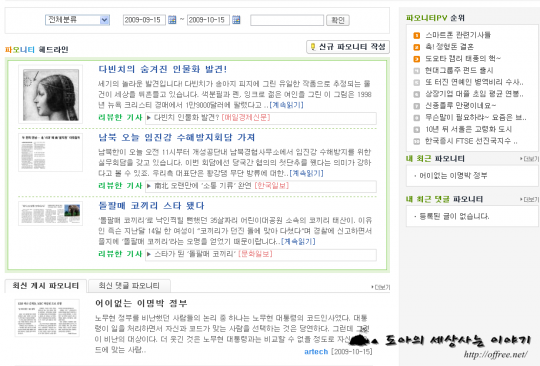Click the rank 10 badge beside 한국증시 FTSE
Viewport: 540px width, 366px height.
pyautogui.click(x=417, y=141)
